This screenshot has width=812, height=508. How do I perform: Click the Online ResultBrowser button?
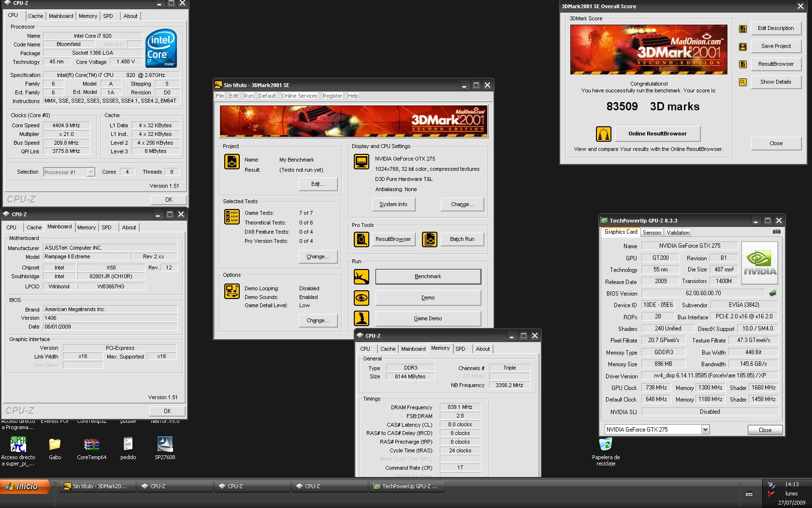(657, 134)
